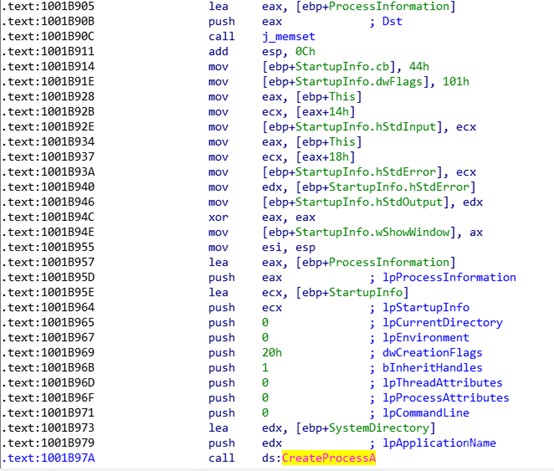This screenshot has width=554, height=471.
Task: Select address .text:1001B95D
Action: 48,277
